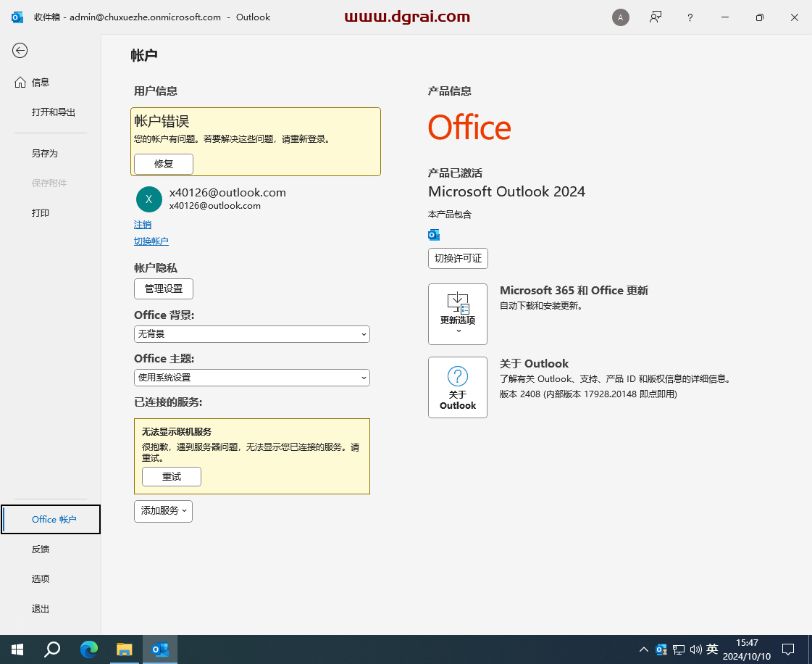
Task: Open the account avatar in the title bar
Action: click(x=621, y=17)
